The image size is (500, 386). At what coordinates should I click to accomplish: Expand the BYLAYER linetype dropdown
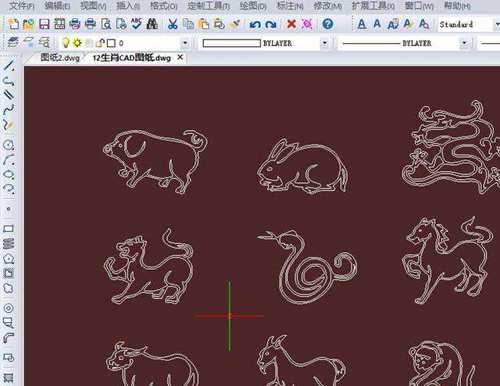tap(464, 43)
